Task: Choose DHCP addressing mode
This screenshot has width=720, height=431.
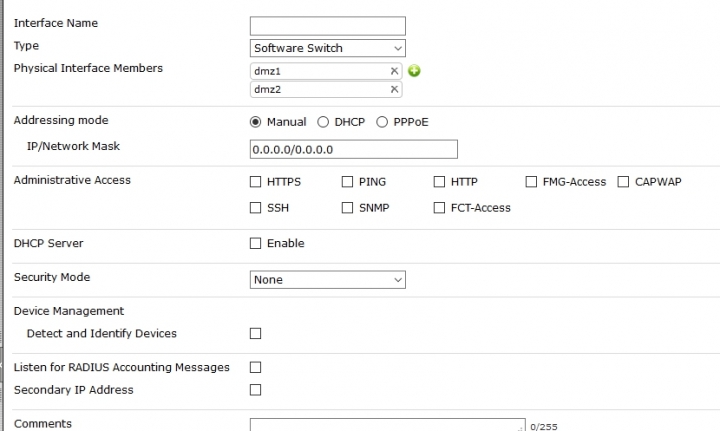Action: click(323, 122)
